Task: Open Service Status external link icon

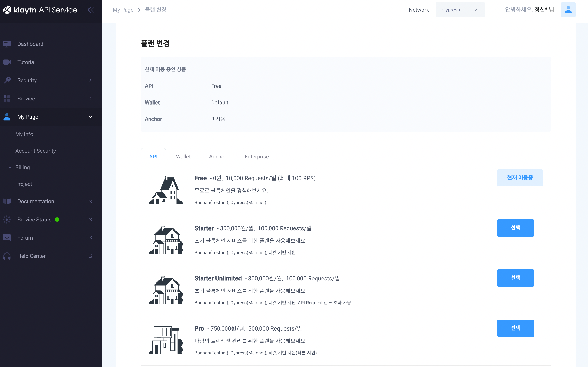Action: (x=90, y=219)
